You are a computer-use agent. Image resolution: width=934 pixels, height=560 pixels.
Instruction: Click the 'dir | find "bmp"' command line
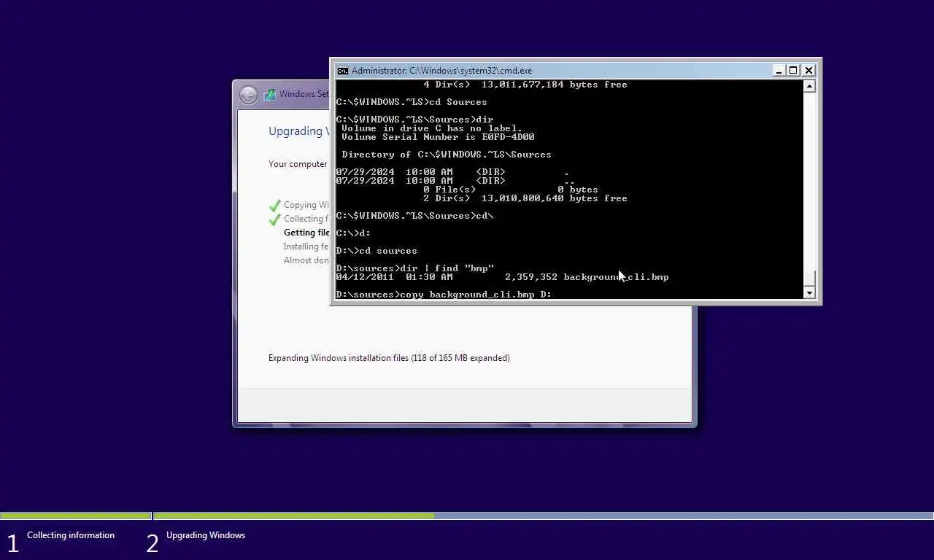point(414,268)
